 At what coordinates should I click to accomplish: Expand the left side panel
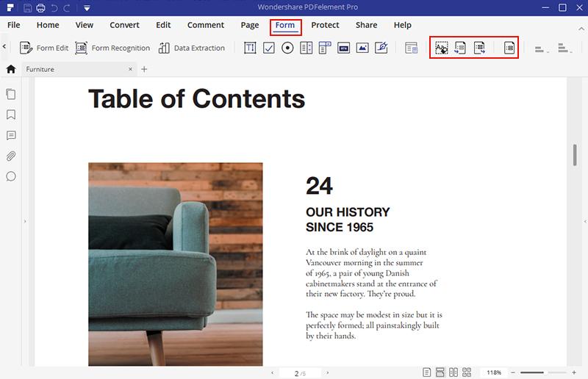click(x=25, y=222)
